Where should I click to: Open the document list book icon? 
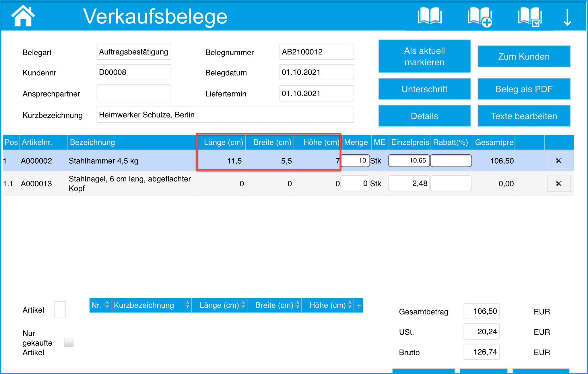click(x=429, y=16)
